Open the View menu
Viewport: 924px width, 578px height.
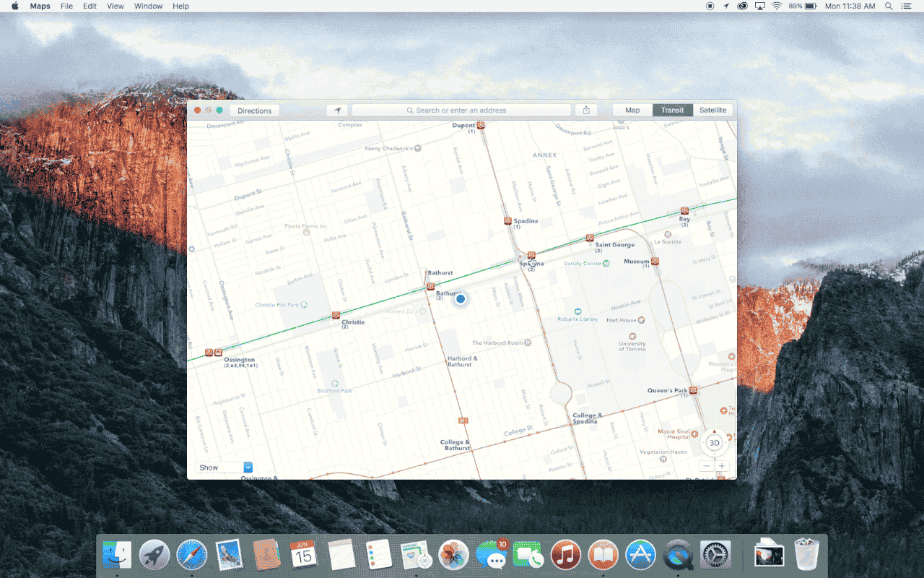point(115,6)
